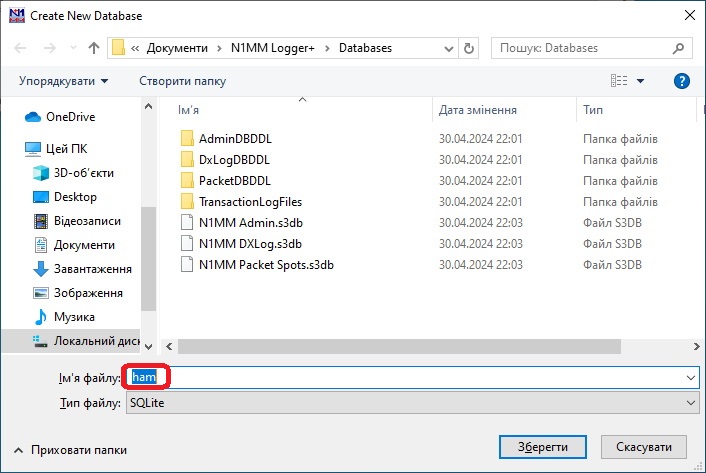706x473 pixels.
Task: Click Створити папку
Action: click(182, 81)
